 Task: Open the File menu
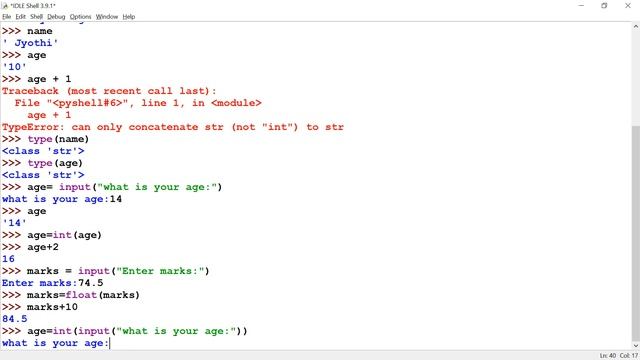pyautogui.click(x=7, y=17)
